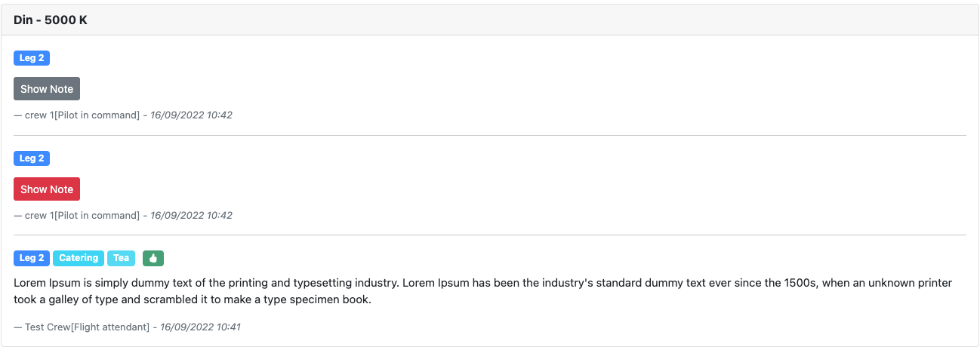
Task: Click 10:42 timestamp below red Show Note
Action: [192, 216]
